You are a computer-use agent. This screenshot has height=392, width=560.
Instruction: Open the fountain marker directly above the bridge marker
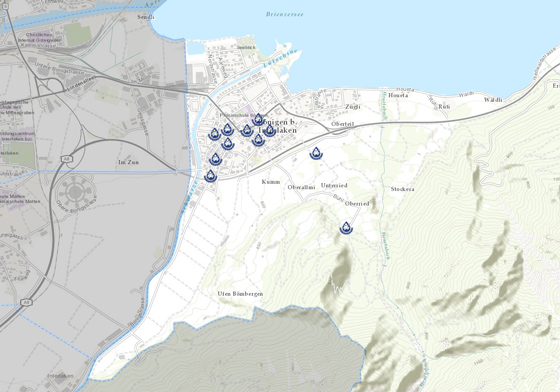tap(215, 159)
